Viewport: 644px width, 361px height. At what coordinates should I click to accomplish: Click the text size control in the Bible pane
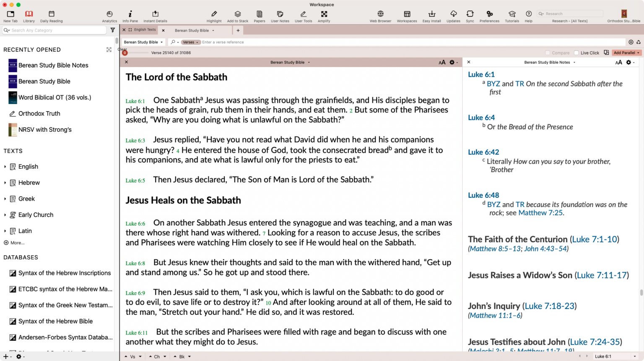click(x=442, y=62)
